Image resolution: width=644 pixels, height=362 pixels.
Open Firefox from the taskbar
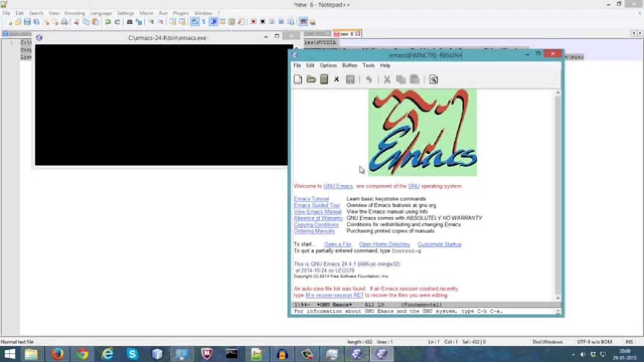[57, 354]
